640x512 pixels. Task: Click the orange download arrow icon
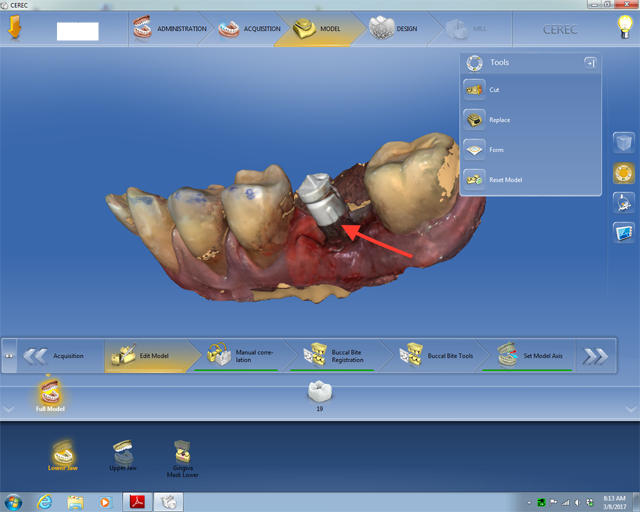pyautogui.click(x=15, y=27)
